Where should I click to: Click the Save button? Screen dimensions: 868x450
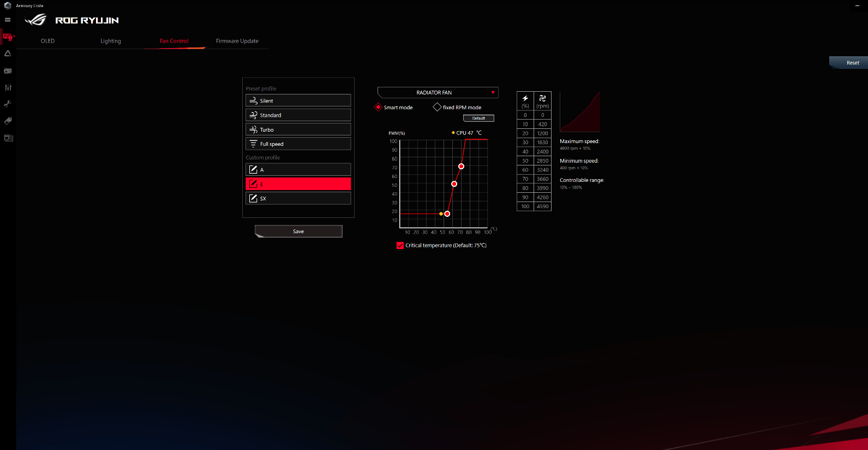(298, 231)
